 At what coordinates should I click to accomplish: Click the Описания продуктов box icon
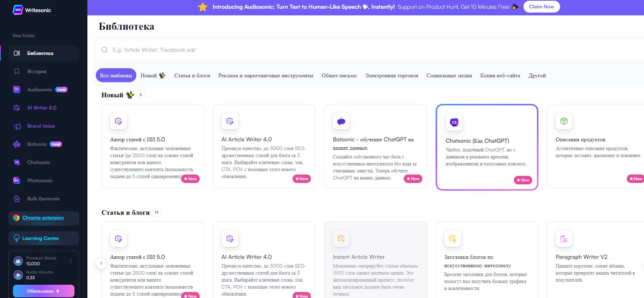[x=564, y=121]
